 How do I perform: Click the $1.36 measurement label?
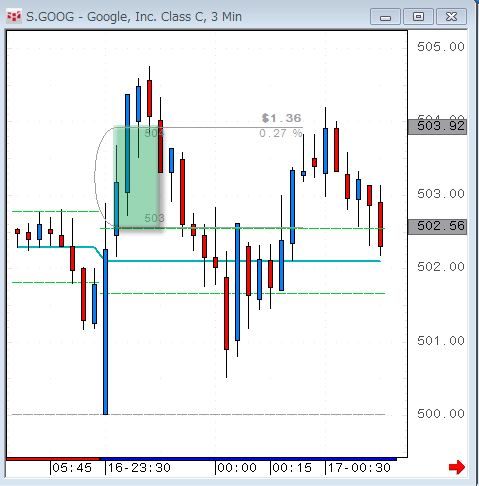coord(281,118)
